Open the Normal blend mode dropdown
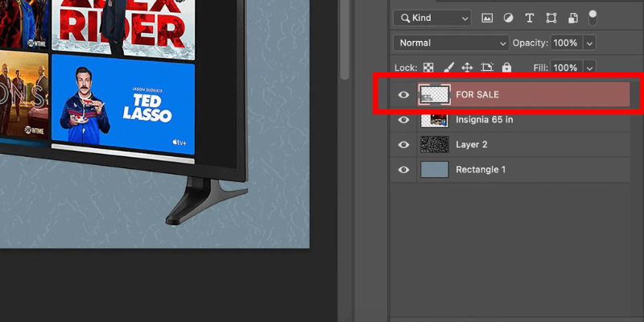This screenshot has width=644, height=322. 450,43
